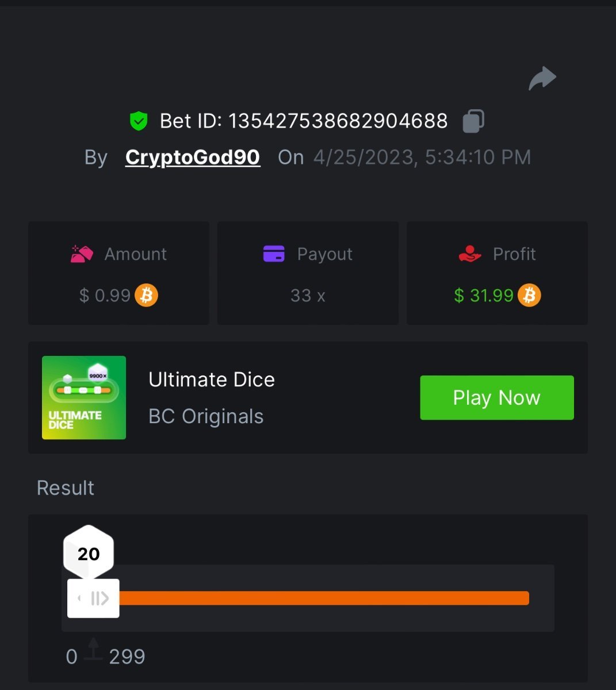The image size is (616, 690).
Task: Click the range marker arrow below slider
Action: pyautogui.click(x=93, y=649)
